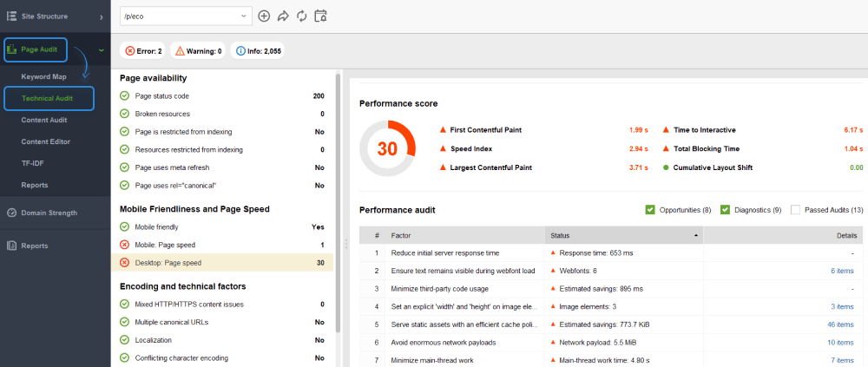The width and height of the screenshot is (868, 367).
Task: Click the Details column header
Action: click(x=783, y=235)
